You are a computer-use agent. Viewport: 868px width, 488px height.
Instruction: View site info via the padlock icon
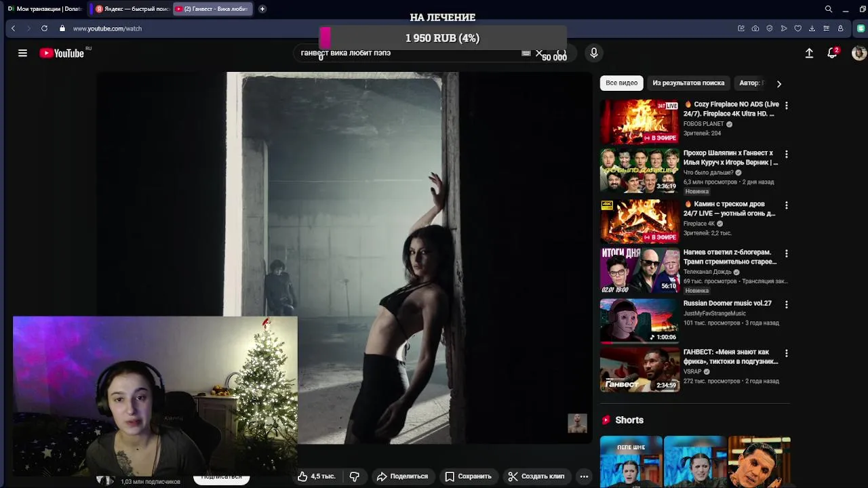[x=62, y=28]
